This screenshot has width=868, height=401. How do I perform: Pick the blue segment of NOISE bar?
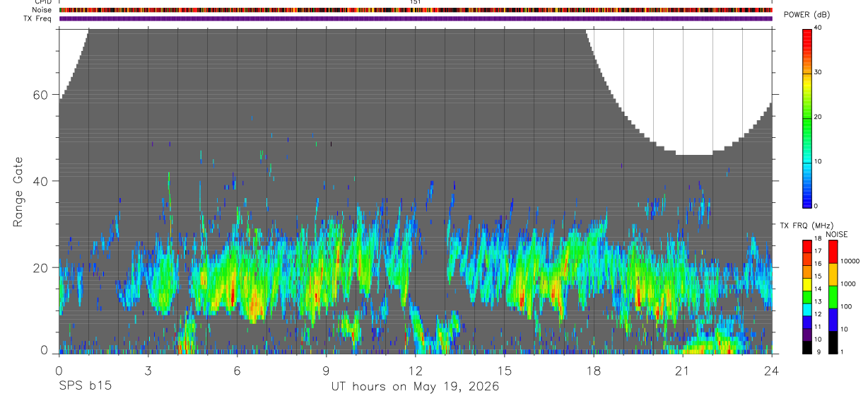[x=832, y=320]
